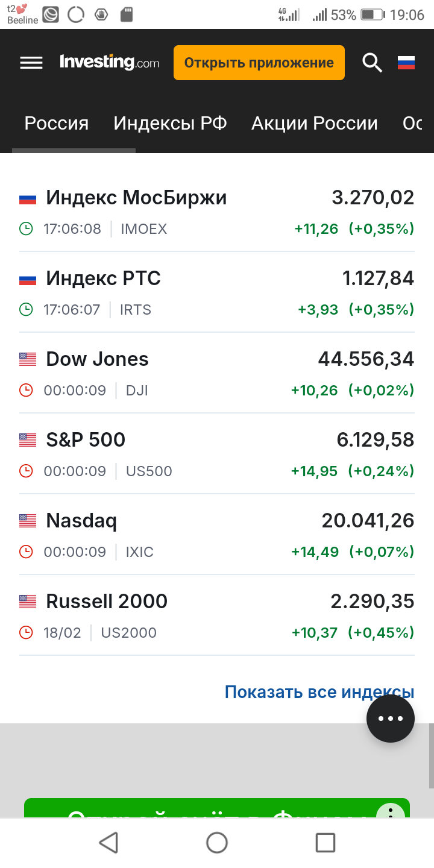This screenshot has width=434, height=868.
Task: Open the Индекс МосБиржи quote
Action: (137, 198)
